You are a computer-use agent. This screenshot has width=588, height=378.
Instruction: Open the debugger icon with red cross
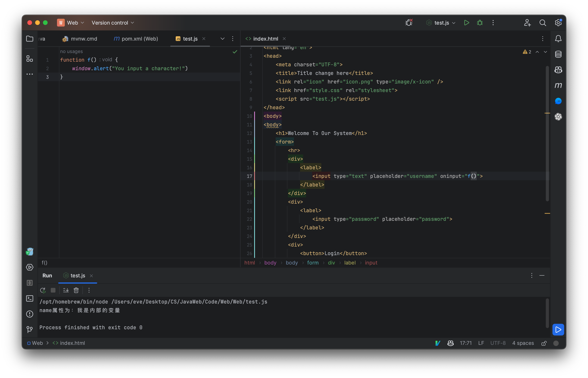(409, 23)
